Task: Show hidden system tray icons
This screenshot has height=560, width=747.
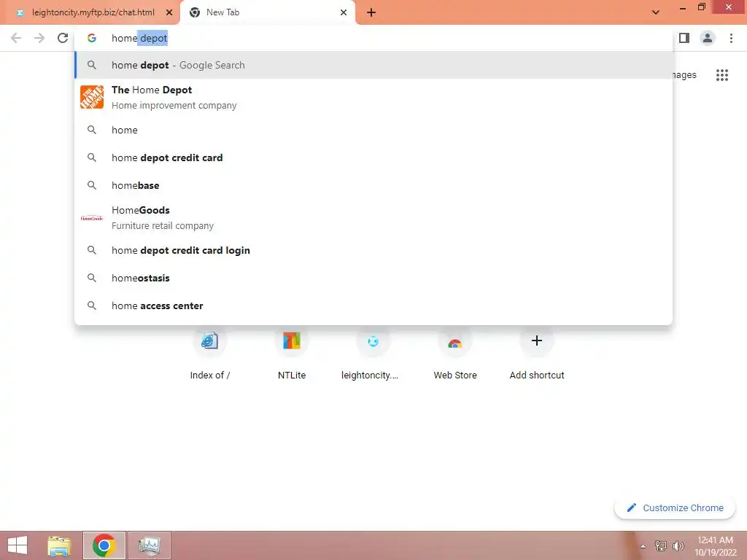Action: [x=643, y=546]
